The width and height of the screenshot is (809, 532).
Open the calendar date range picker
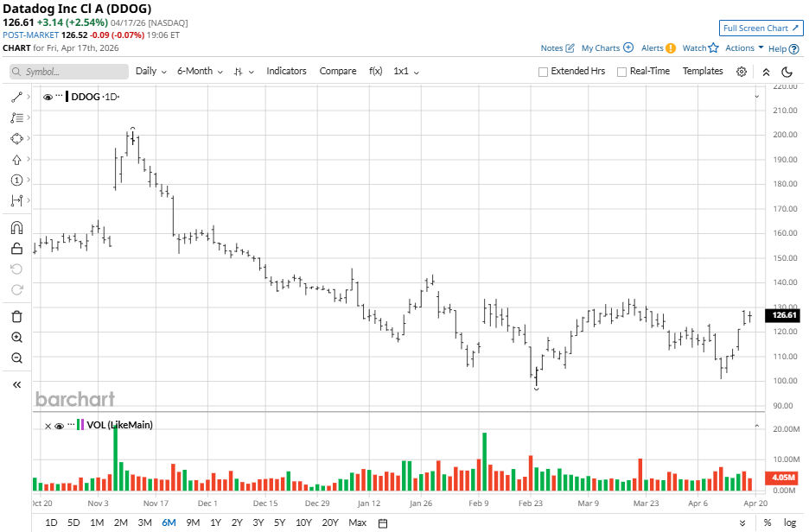click(383, 522)
